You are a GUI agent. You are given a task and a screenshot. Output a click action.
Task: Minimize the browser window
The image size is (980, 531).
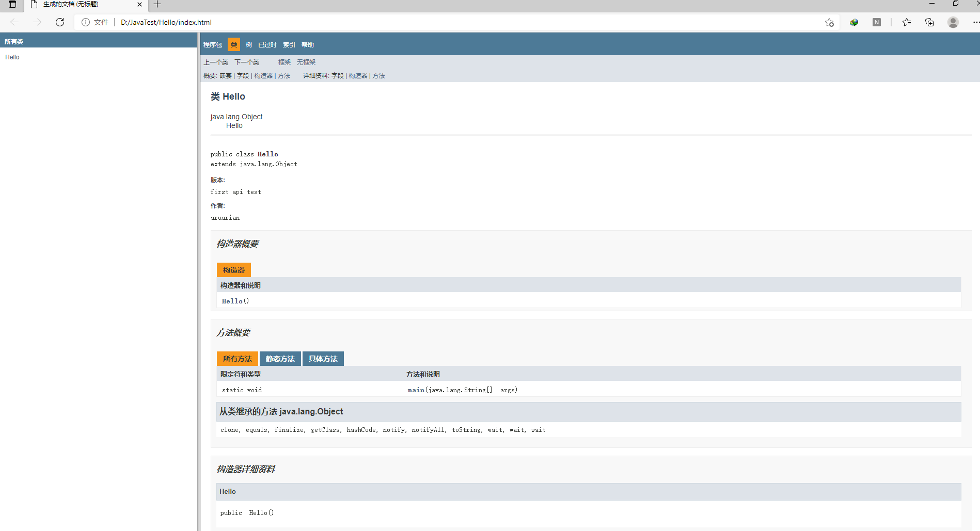coord(932,4)
